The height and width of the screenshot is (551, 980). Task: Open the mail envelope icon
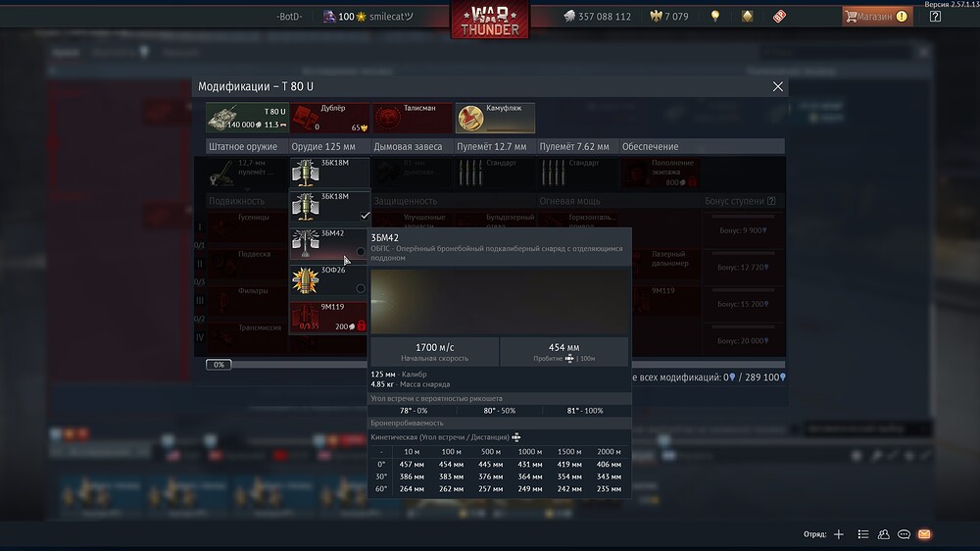coord(924,534)
